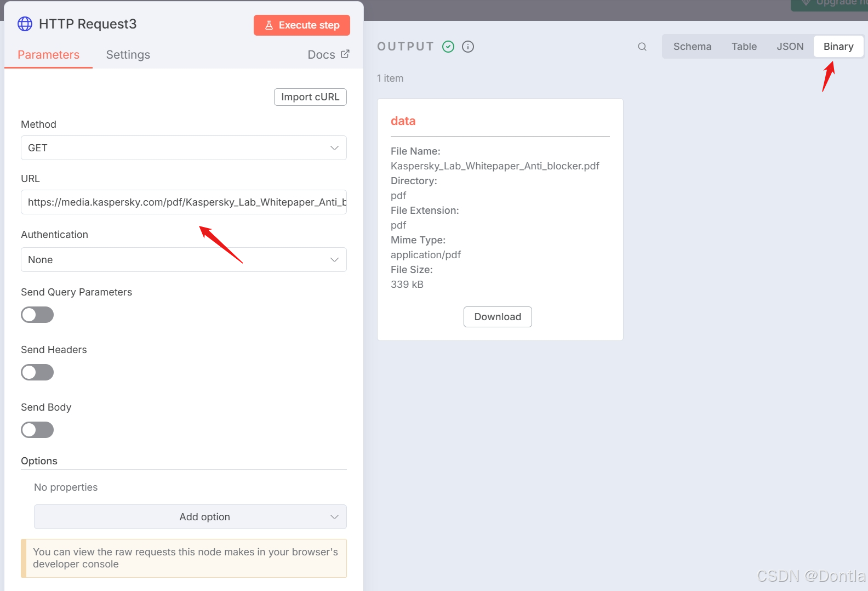
Task: Open the output info icon
Action: [x=468, y=47]
